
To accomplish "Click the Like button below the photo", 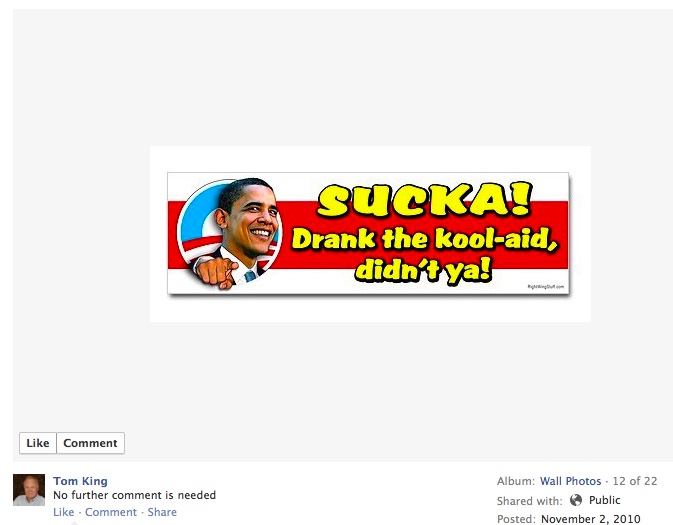I will coord(38,443).
